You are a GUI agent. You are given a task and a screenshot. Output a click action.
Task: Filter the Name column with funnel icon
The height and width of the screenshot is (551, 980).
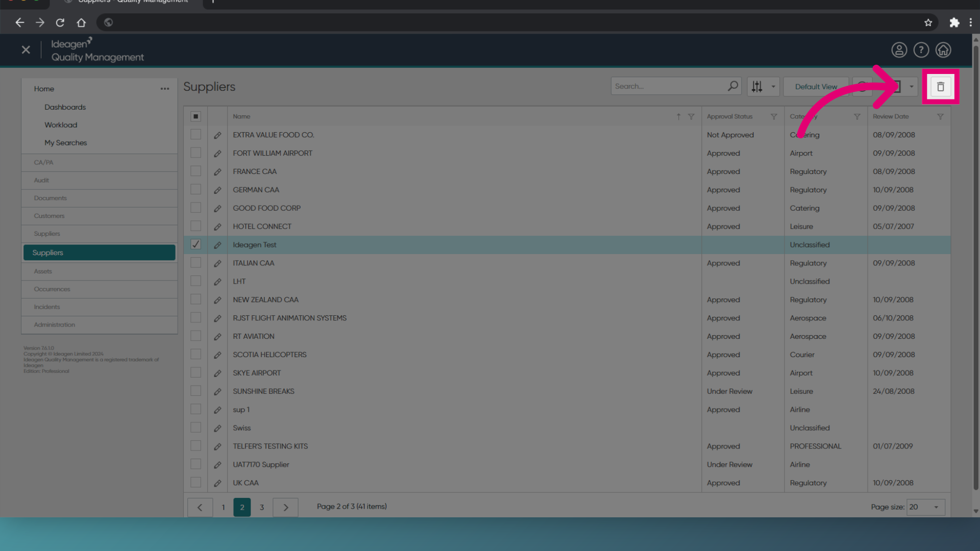[x=691, y=117]
